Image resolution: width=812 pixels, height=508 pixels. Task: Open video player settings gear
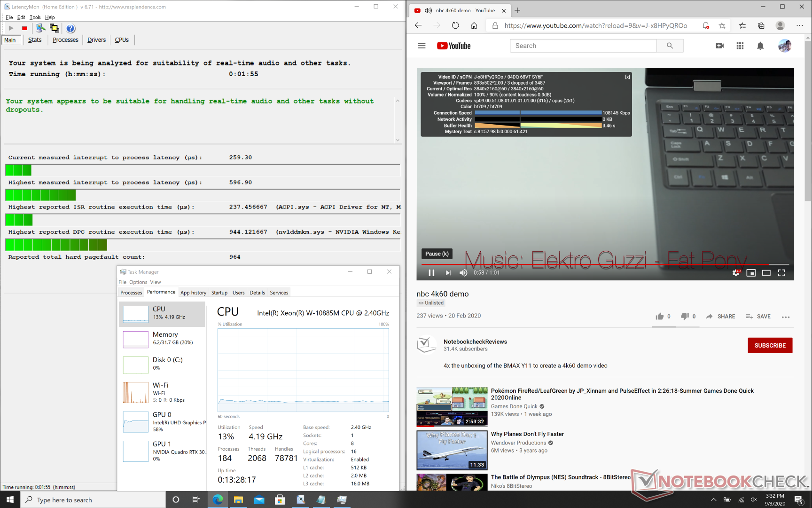pyautogui.click(x=736, y=273)
